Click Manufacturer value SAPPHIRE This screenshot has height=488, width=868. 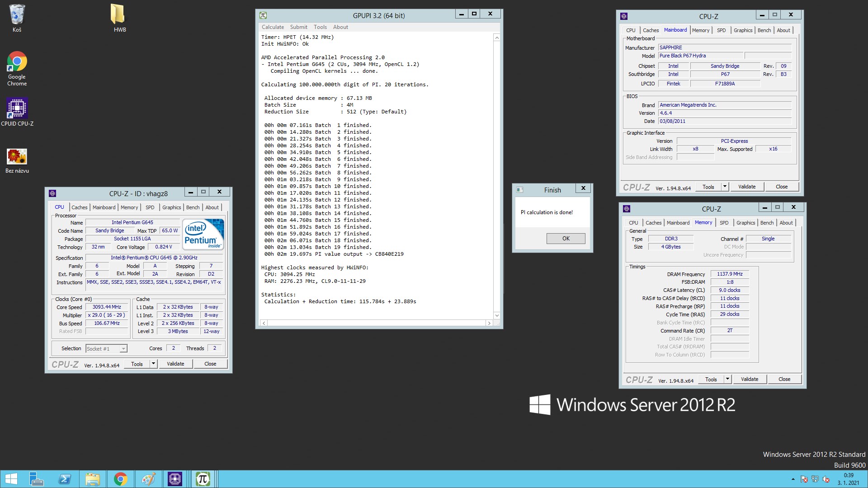[725, 47]
